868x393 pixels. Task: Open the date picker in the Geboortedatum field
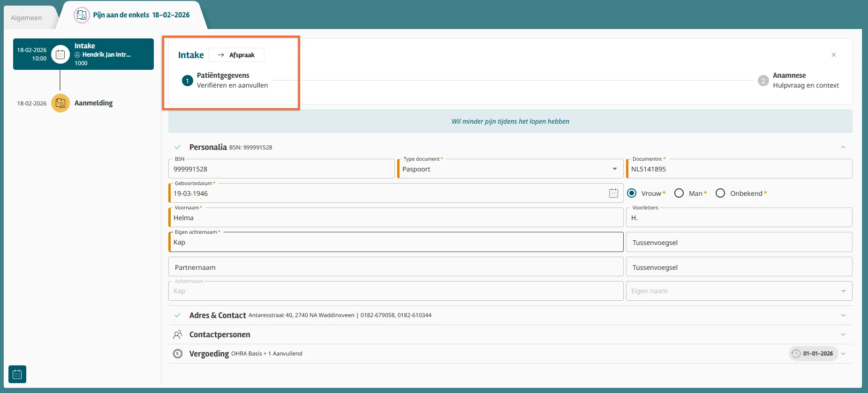coord(613,193)
